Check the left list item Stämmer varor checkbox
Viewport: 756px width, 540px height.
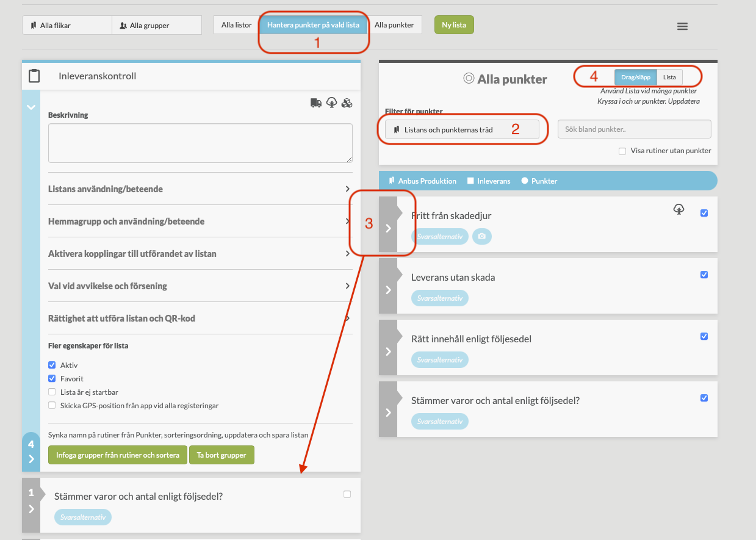pyautogui.click(x=347, y=494)
